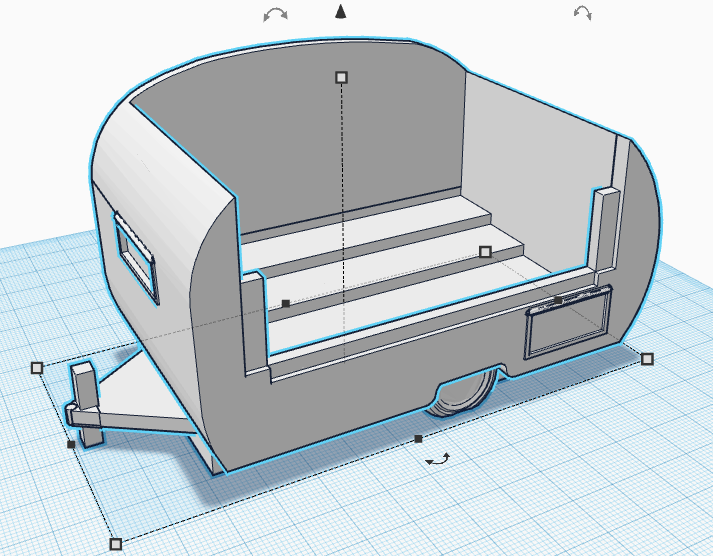Click the rectangular window on the side panel

[568, 322]
